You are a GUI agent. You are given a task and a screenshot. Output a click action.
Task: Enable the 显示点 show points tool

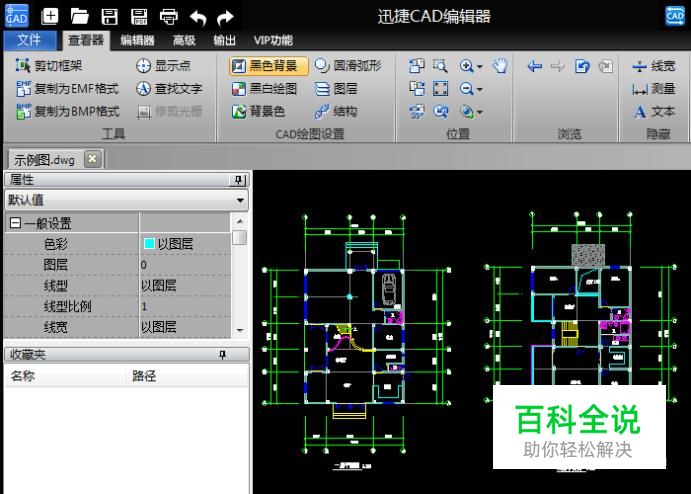click(x=163, y=66)
